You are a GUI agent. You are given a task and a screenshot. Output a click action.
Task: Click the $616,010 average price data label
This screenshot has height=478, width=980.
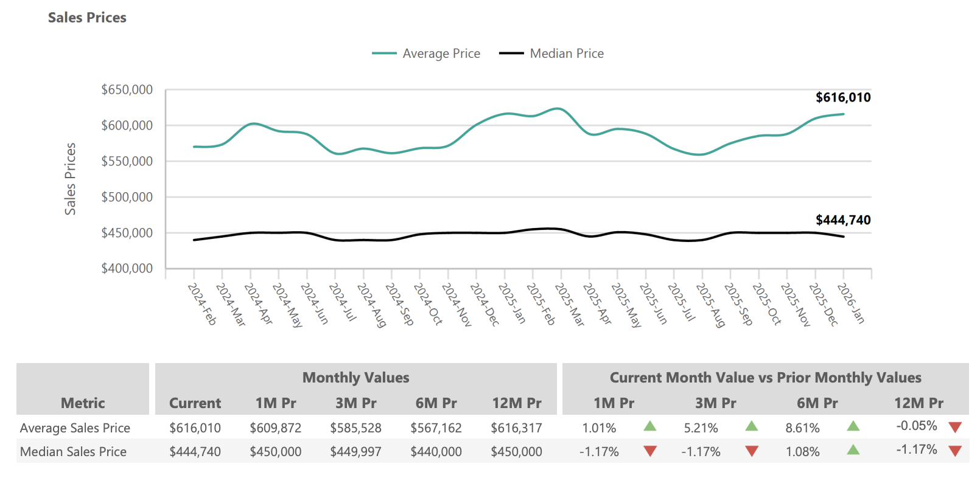click(842, 97)
